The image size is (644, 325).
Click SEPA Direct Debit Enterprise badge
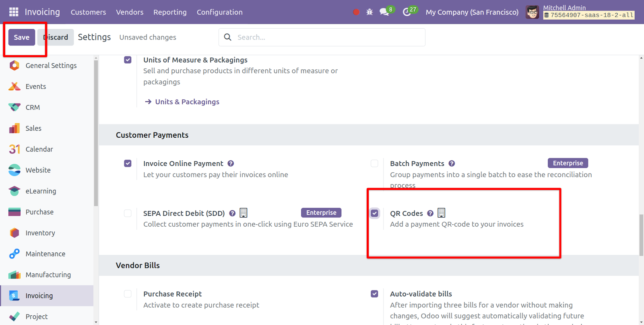(321, 213)
